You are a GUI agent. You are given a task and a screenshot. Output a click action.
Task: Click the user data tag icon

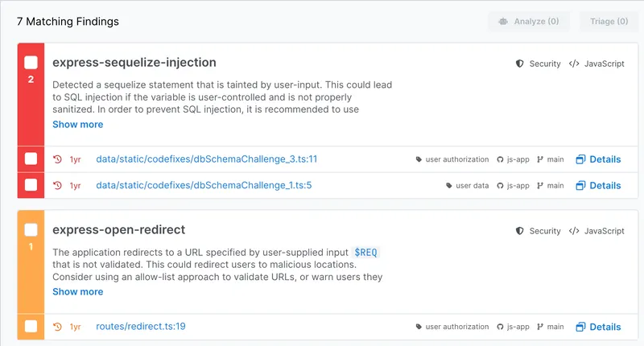[449, 185]
